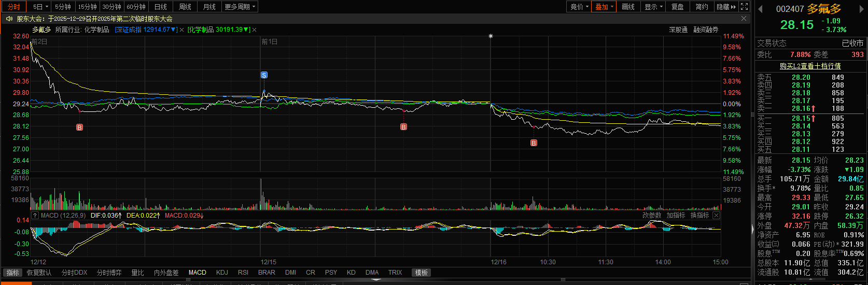The height and width of the screenshot is (285, 868).
Task: Click the MACD help question mark icon
Action: click(x=35, y=216)
